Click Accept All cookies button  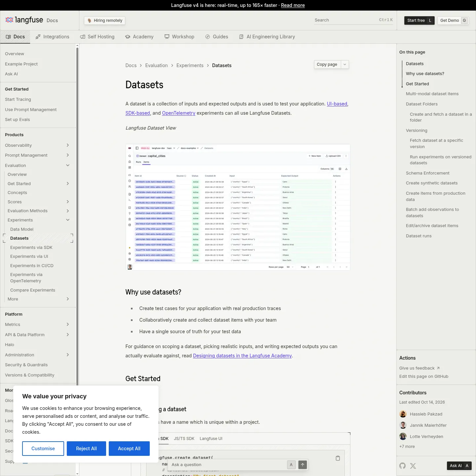tap(129, 449)
